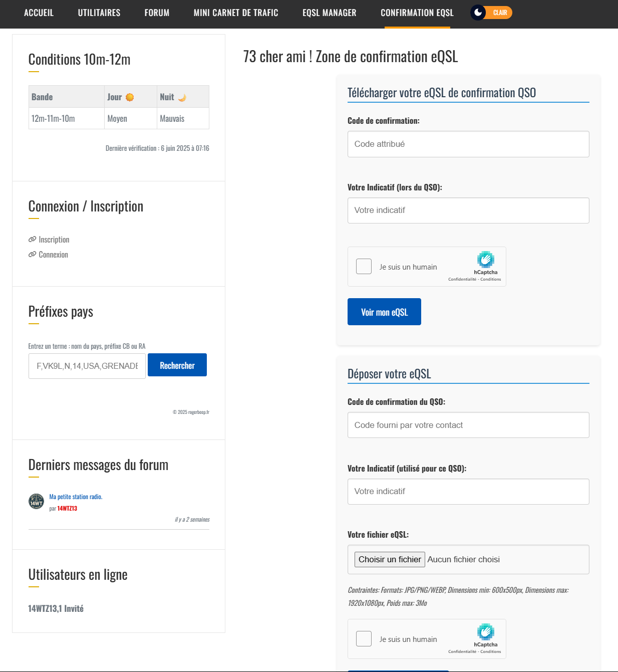Viewport: 618px width, 672px height.
Task: Click the chain icon beside Inscription
Action: 33,240
